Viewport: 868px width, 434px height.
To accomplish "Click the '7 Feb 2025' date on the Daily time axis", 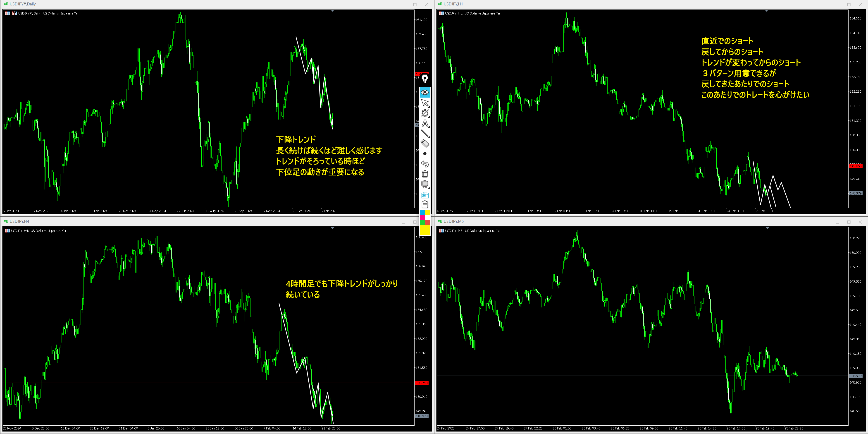I will click(329, 211).
